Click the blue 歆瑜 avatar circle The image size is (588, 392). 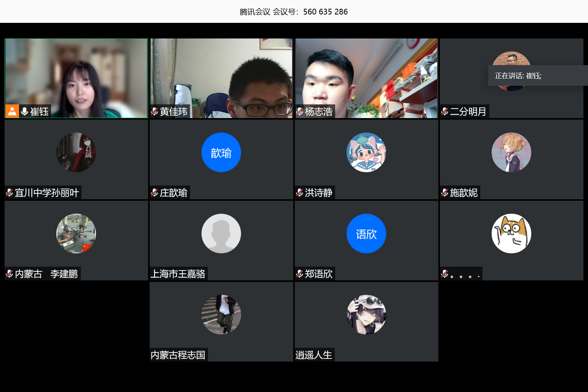221,152
